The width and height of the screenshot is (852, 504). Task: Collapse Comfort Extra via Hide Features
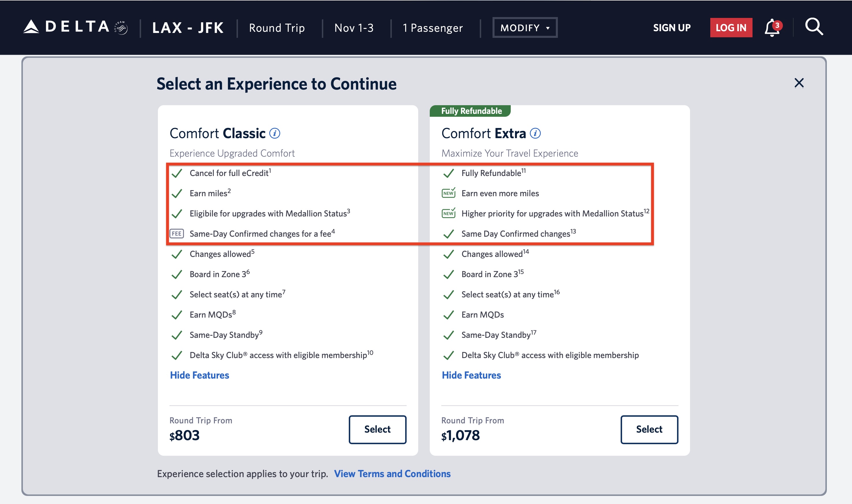(471, 375)
